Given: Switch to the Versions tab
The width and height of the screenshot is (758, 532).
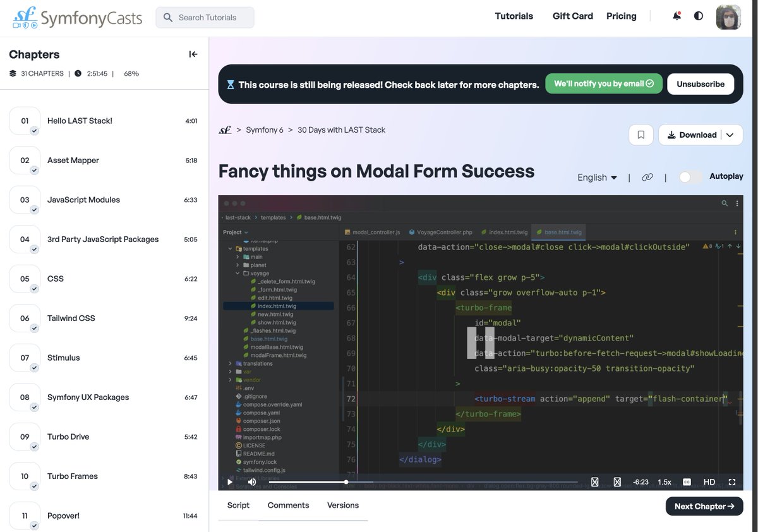Looking at the screenshot, I should (343, 505).
